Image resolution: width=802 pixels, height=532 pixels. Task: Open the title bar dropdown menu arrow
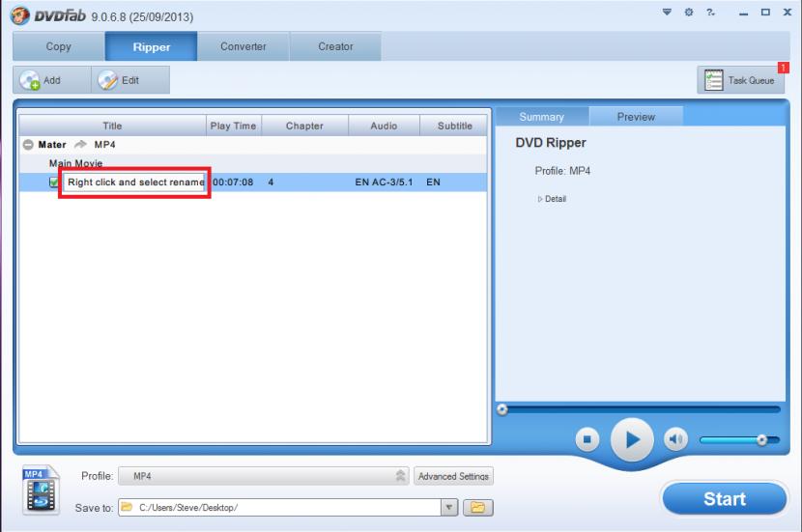tap(667, 12)
